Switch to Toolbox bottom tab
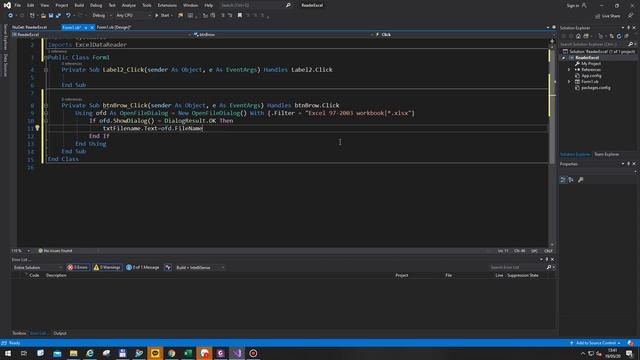This screenshot has width=640, height=360. coord(19,333)
